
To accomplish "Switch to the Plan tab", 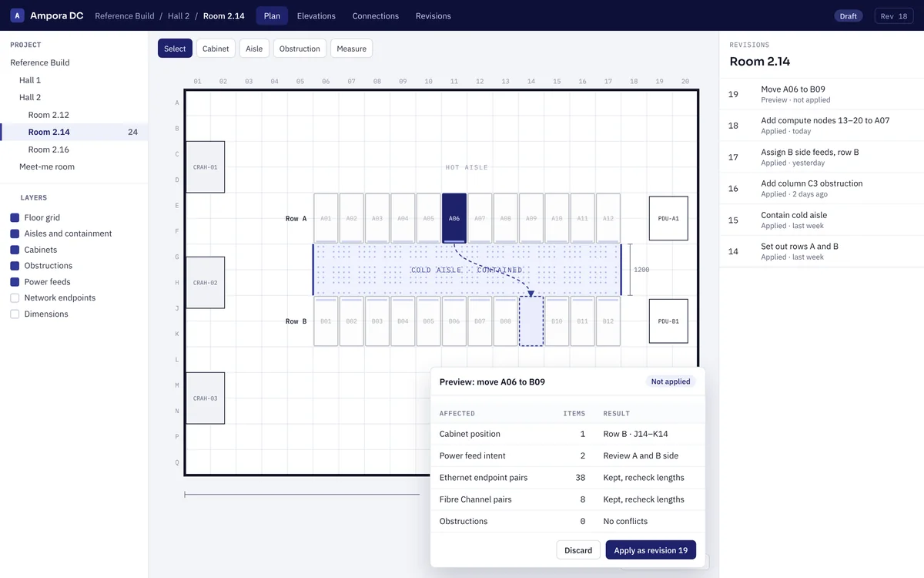I will click(x=272, y=15).
